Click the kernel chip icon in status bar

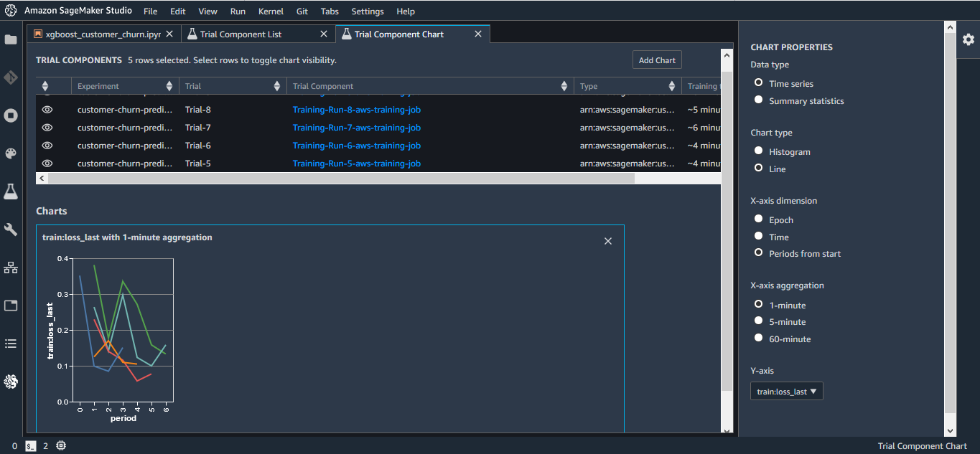pos(61,446)
